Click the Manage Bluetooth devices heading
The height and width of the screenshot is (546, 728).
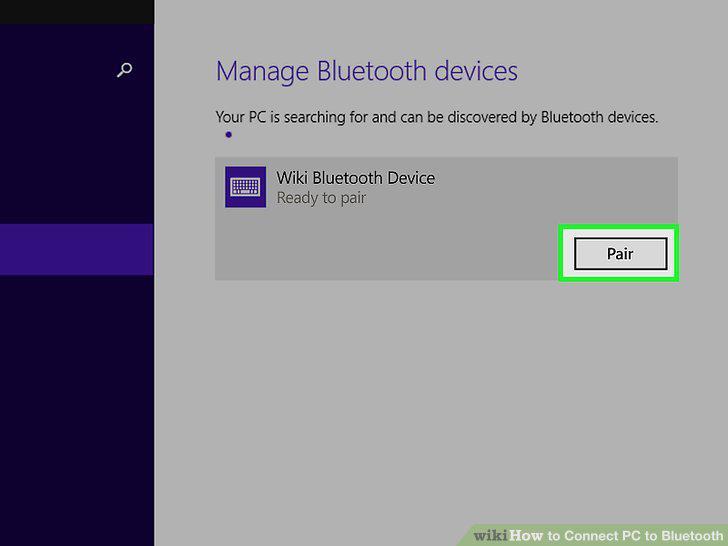(x=367, y=71)
